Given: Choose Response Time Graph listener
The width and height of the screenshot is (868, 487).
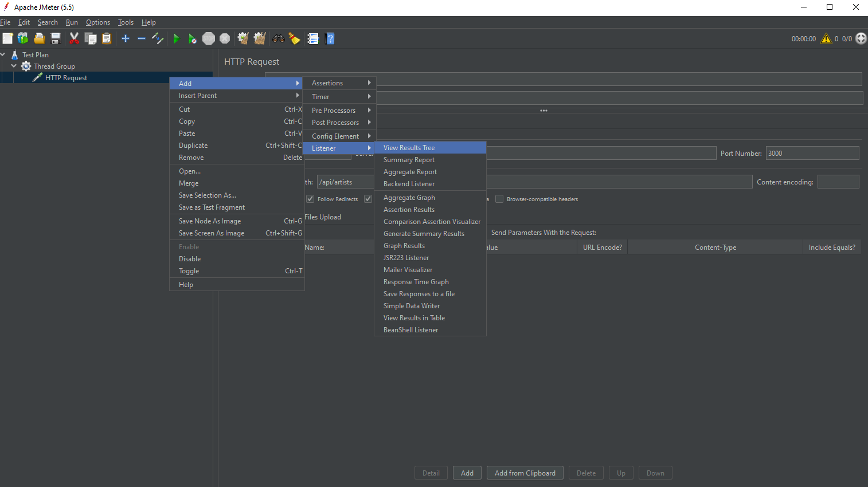Looking at the screenshot, I should (430, 282).
